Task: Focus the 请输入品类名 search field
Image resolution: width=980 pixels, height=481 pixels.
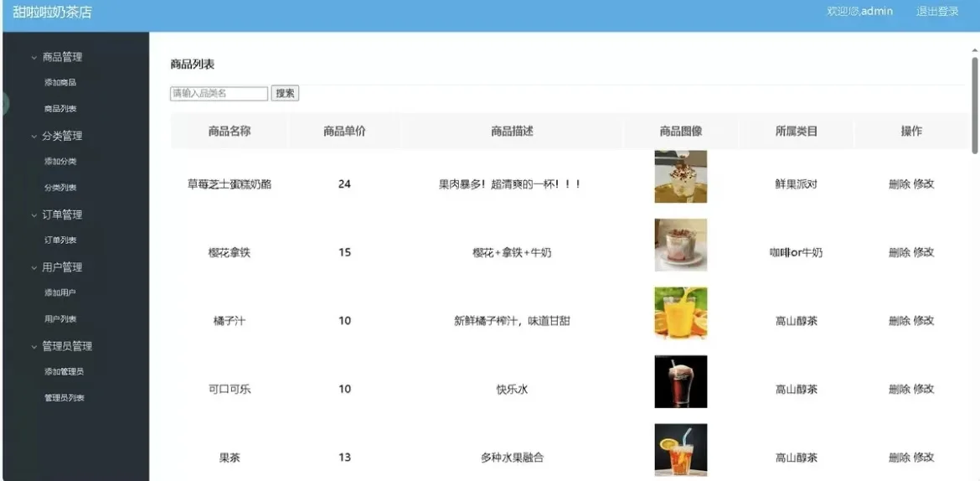Action: pos(219,93)
